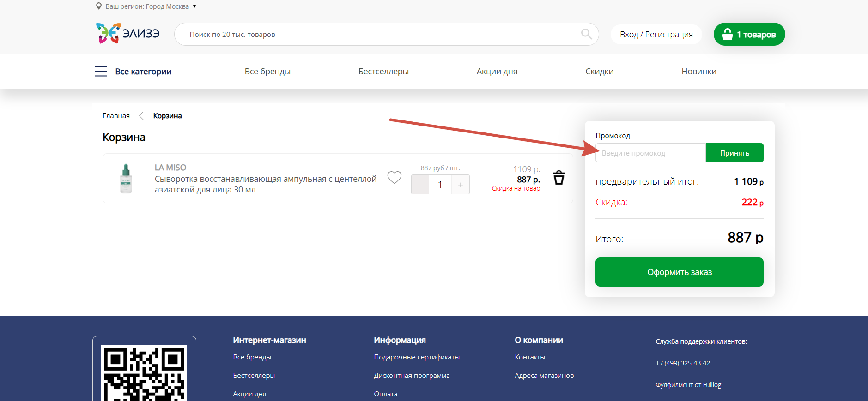Open the Сыворотка восстанавливающая product title
Image resolution: width=868 pixels, height=401 pixels.
[266, 184]
